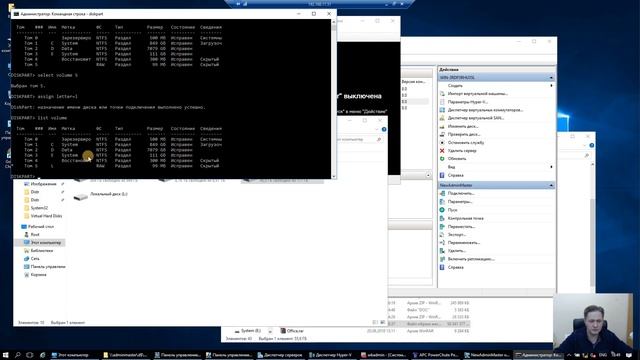Click Connect (Подключить) VM action
This screenshot has height=360, width=640.
pos(460,193)
